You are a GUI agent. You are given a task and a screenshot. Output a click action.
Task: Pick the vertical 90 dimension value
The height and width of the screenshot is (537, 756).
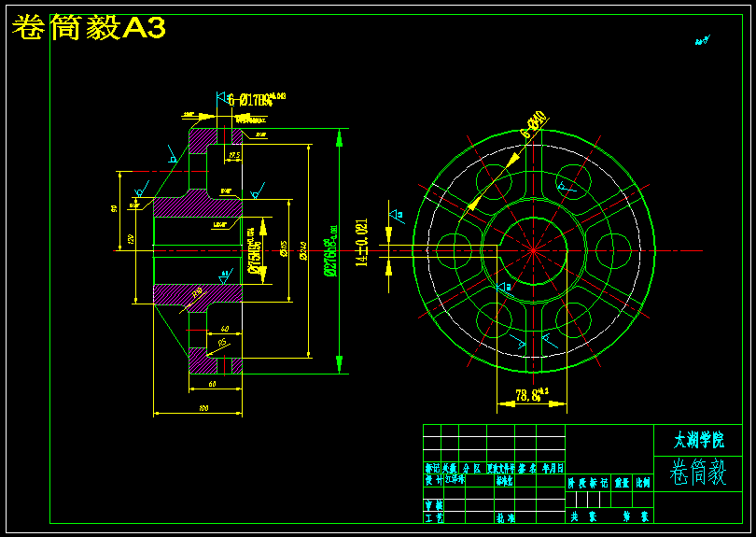click(x=114, y=208)
